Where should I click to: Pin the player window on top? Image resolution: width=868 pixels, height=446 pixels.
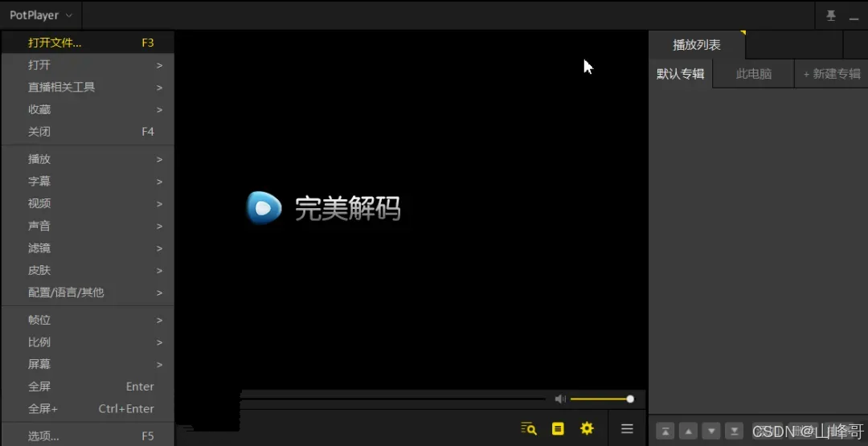(831, 15)
